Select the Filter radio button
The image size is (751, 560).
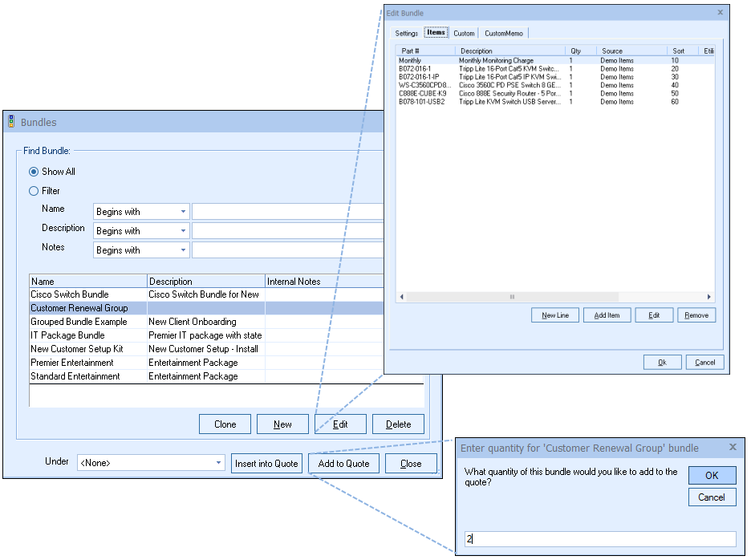34,191
